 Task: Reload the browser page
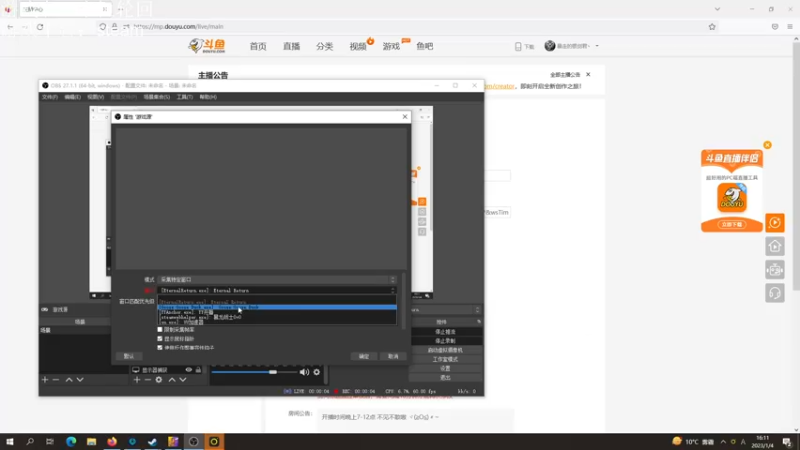click(x=40, y=27)
